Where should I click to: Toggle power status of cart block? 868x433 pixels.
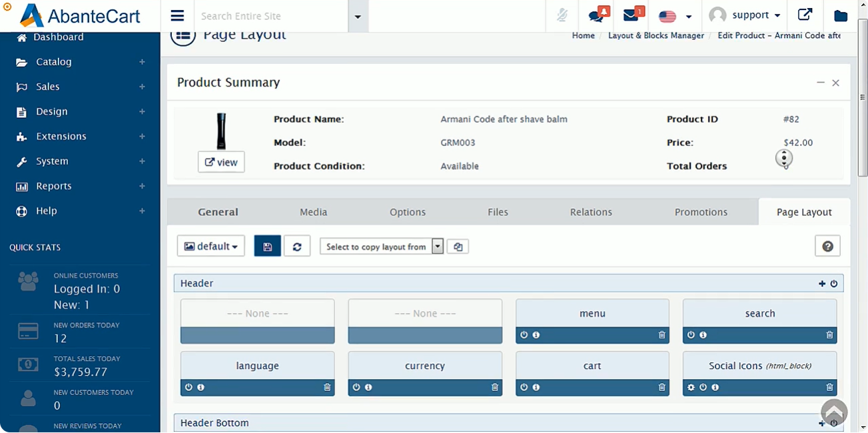(x=524, y=388)
